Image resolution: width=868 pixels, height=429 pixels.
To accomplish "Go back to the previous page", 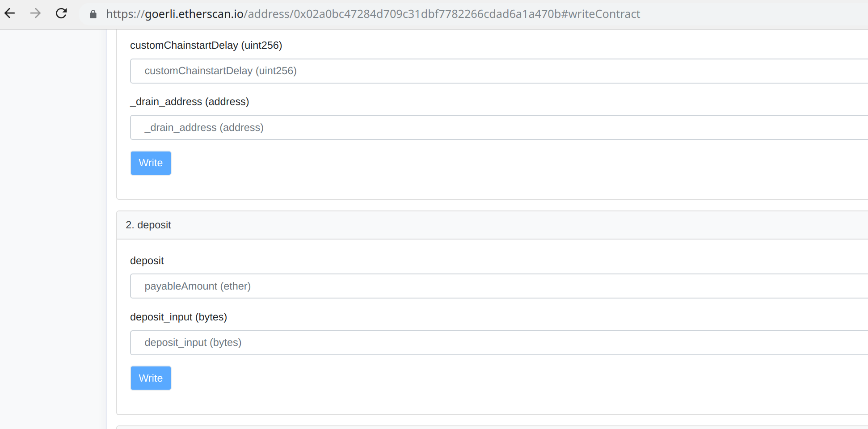I will point(10,13).
